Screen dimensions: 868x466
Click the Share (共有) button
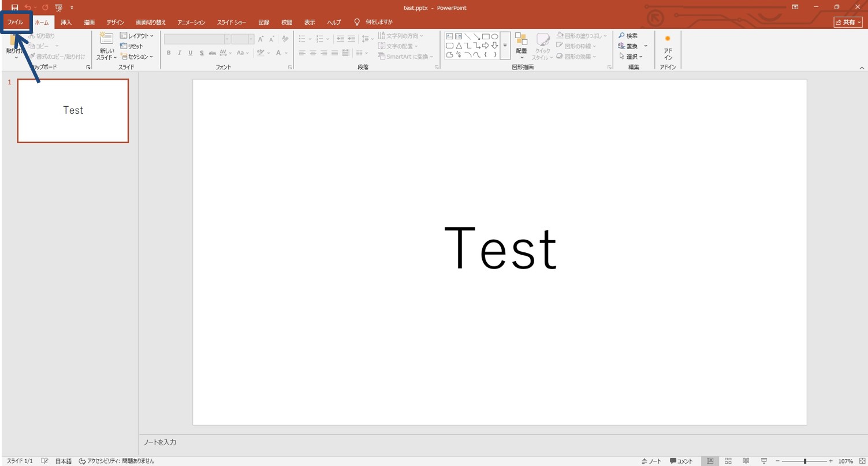848,22
